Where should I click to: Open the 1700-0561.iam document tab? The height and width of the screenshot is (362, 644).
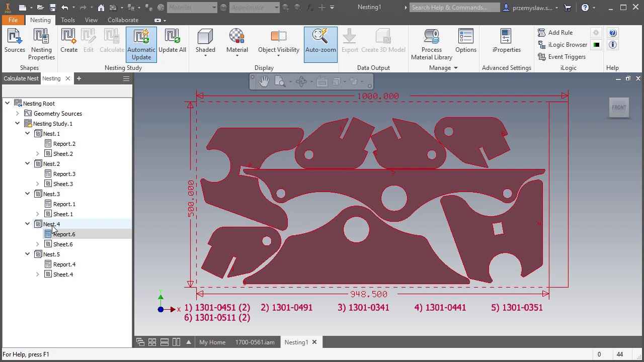[x=255, y=342]
